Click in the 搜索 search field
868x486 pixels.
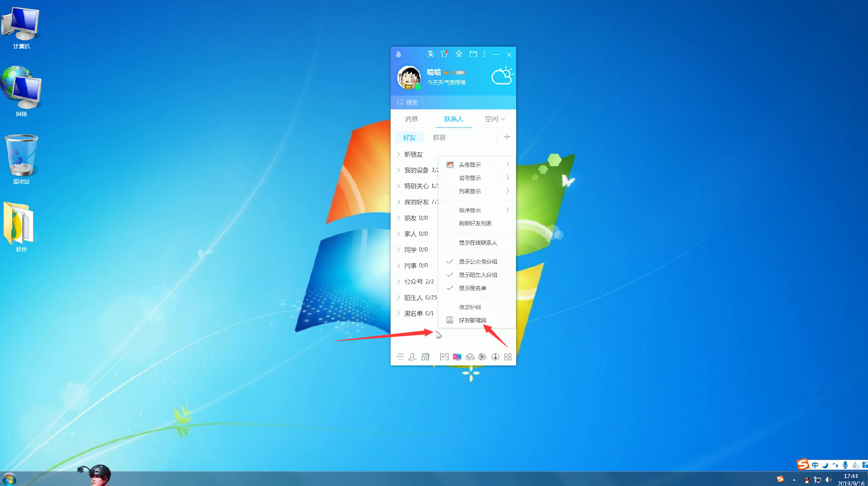(x=453, y=103)
